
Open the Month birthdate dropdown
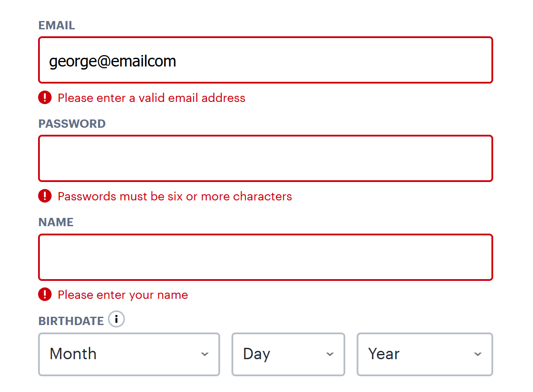tap(129, 354)
